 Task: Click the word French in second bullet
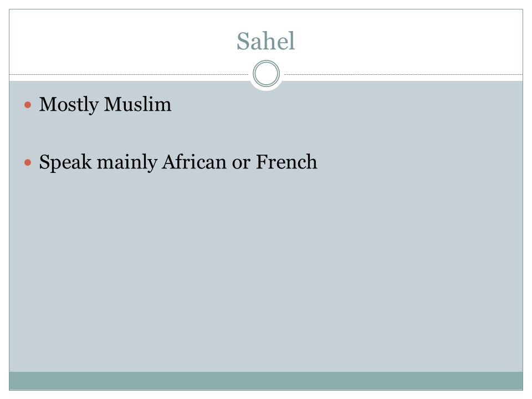point(287,162)
